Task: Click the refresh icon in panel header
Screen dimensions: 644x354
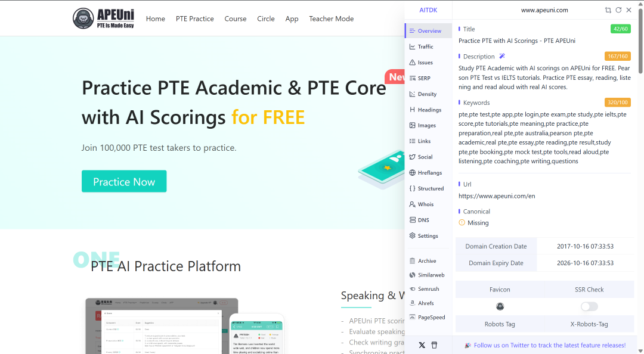Action: click(x=618, y=10)
